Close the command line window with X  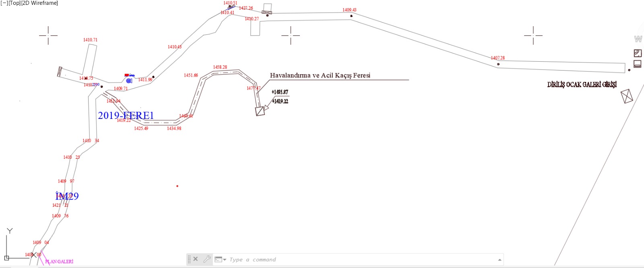pyautogui.click(x=196, y=259)
